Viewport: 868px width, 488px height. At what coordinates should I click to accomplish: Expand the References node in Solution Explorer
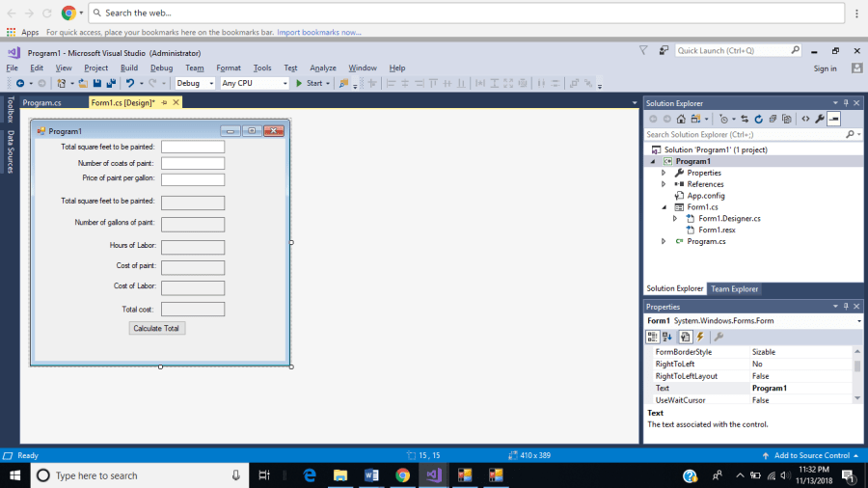(664, 184)
